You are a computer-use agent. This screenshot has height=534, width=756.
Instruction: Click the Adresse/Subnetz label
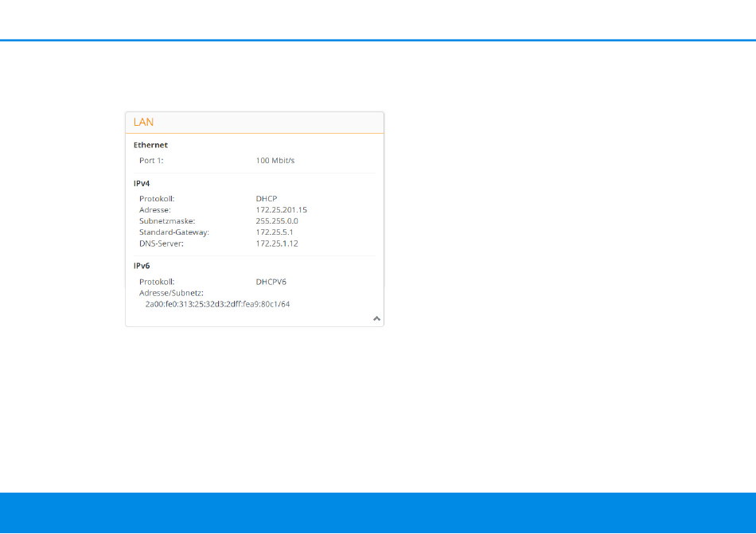coord(171,293)
